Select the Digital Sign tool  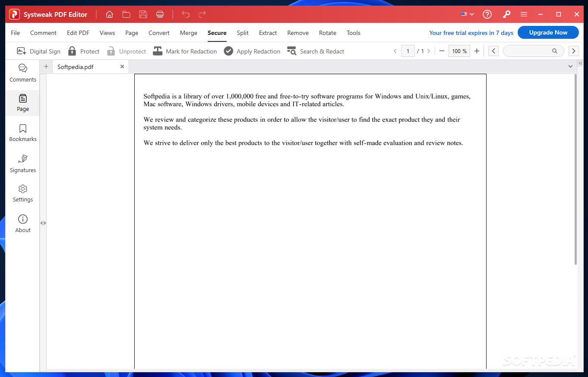pos(38,51)
